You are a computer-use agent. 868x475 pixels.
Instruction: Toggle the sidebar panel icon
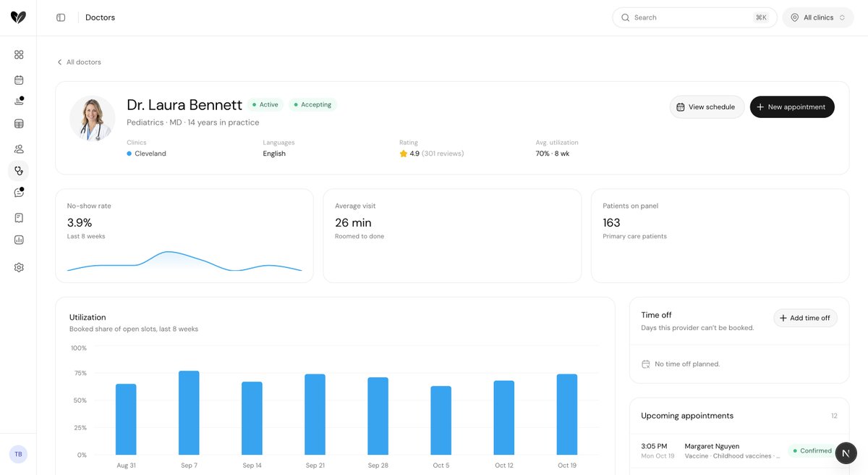[x=61, y=17]
